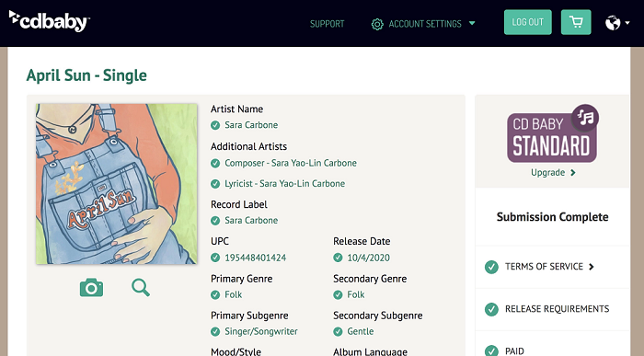
Task: Click the music note icon on the Standard badge
Action: [x=585, y=118]
